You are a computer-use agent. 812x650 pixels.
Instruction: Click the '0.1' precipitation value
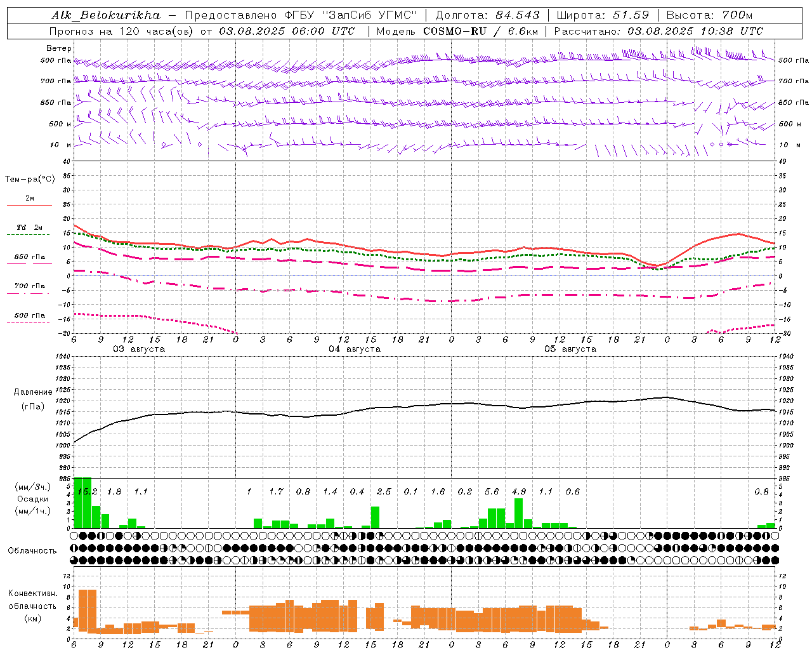(x=411, y=492)
